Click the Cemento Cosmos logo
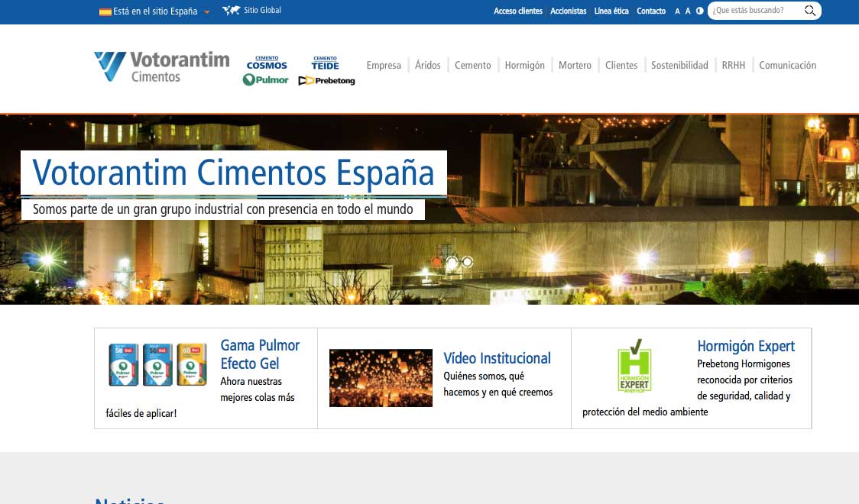 [265, 63]
